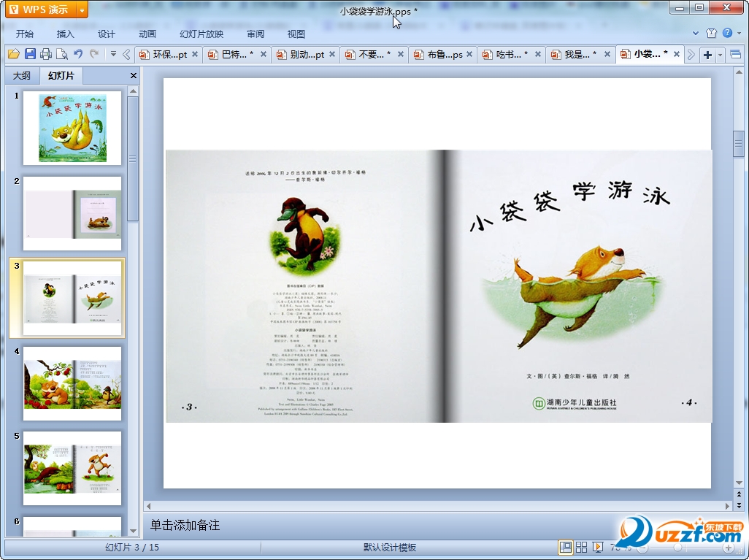The width and height of the screenshot is (749, 560).
Task: Switch to the 我是... document tab
Action: (576, 55)
